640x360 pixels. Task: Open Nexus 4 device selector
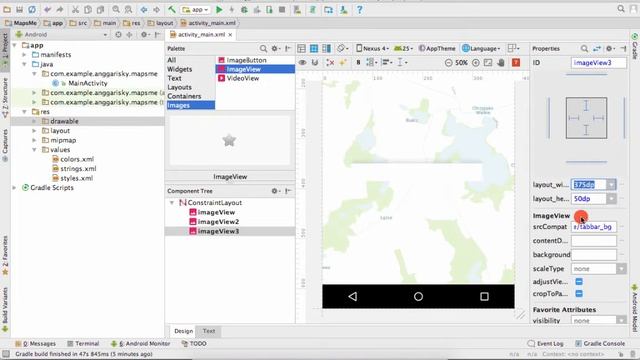click(x=372, y=49)
